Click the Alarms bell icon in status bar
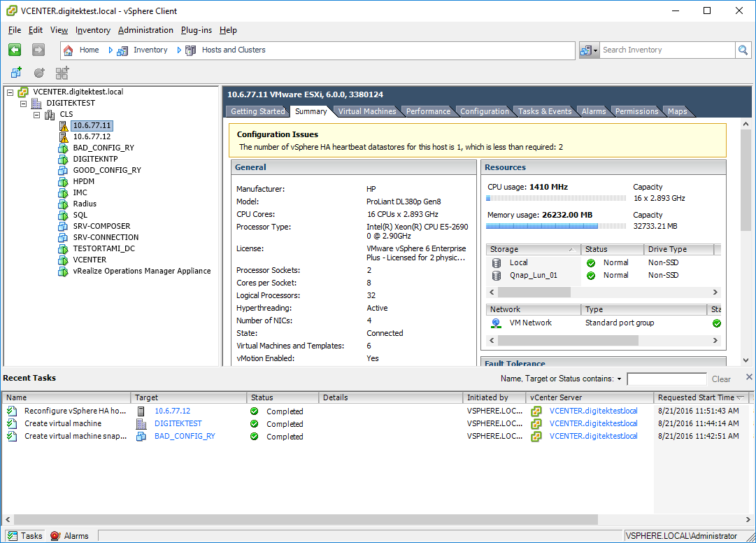756x543 pixels. pos(55,536)
